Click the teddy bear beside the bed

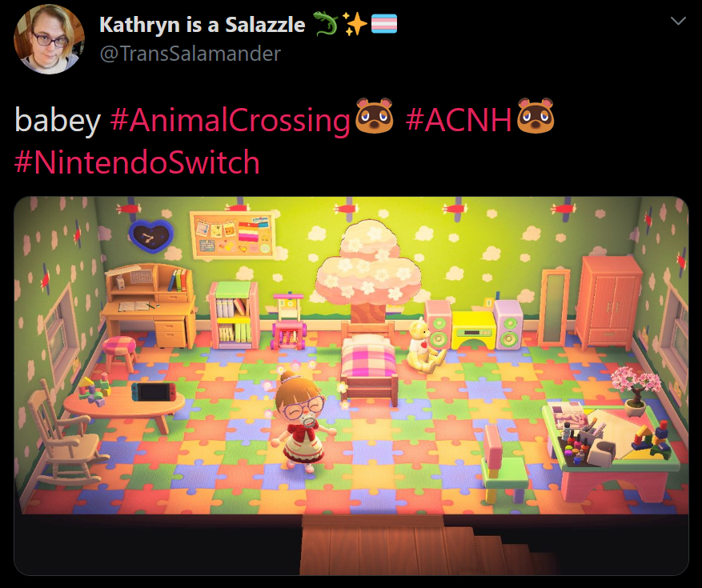pyautogui.click(x=425, y=346)
